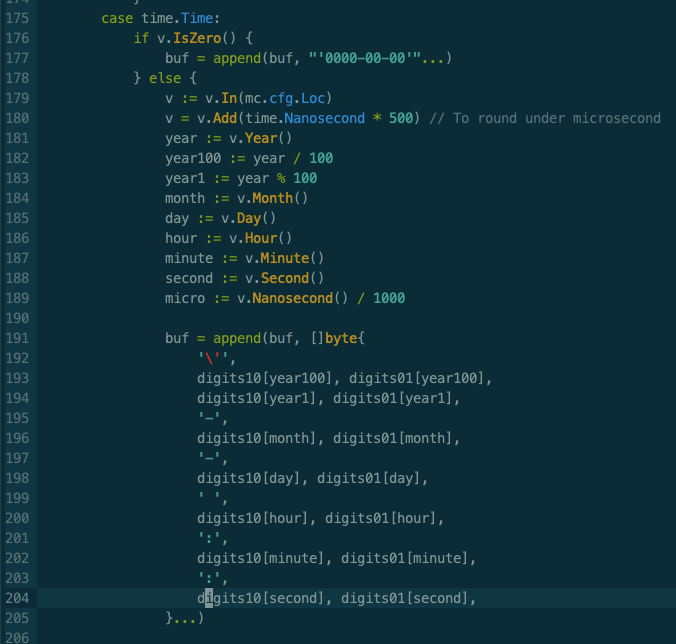This screenshot has width=676, height=644.
Task: Click 'Time' type after 'time.'
Action: click(197, 19)
